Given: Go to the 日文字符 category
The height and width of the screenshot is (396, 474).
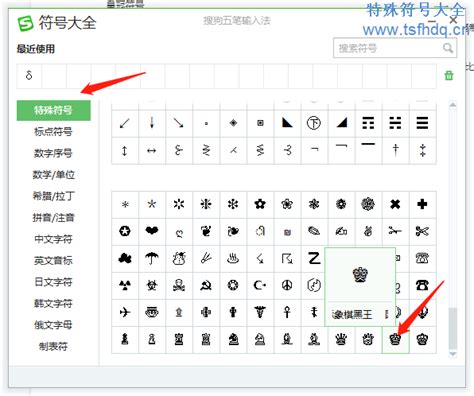Looking at the screenshot, I should [x=53, y=282].
